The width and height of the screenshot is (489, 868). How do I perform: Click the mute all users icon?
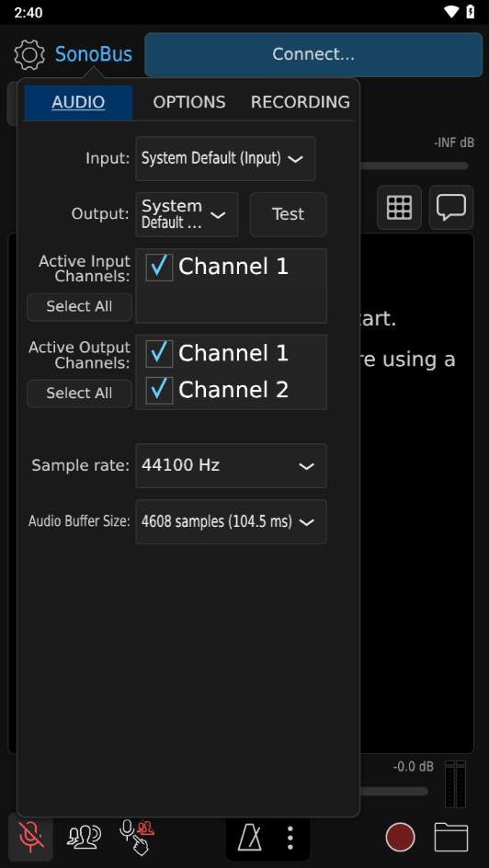click(x=84, y=837)
